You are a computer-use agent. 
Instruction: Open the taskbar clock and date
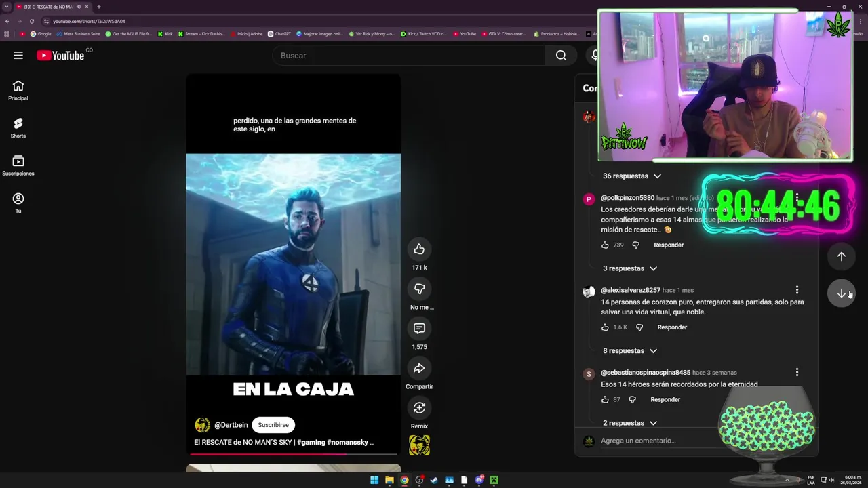tap(851, 480)
